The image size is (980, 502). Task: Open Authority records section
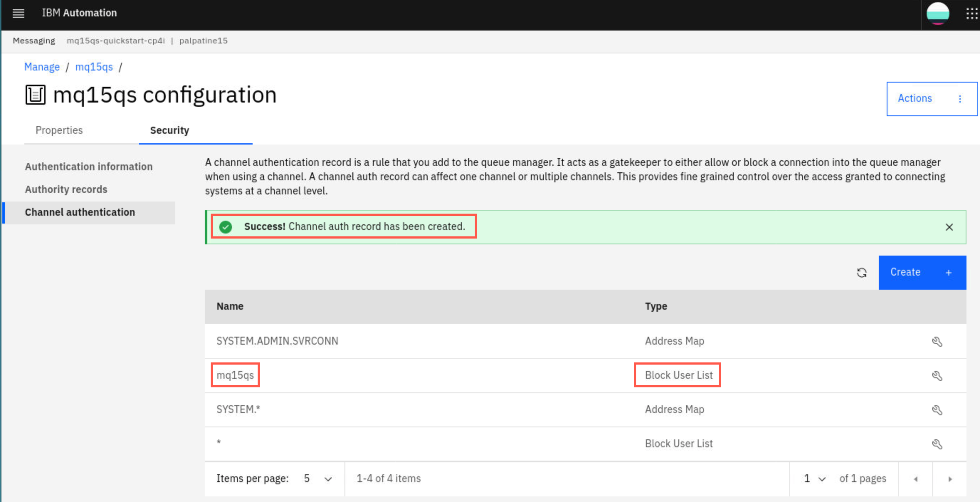coord(66,189)
